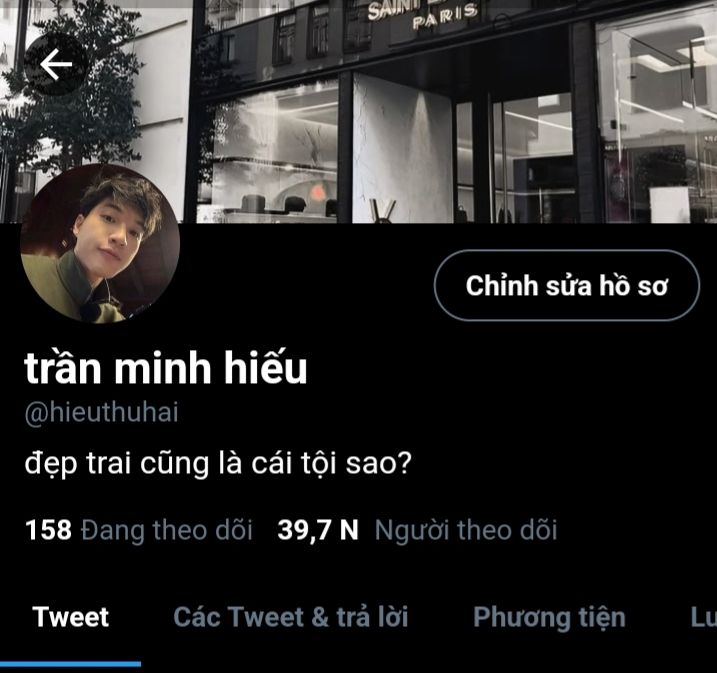The width and height of the screenshot is (717, 673).
Task: Click the Đang theo dõi label
Action: coord(166,530)
